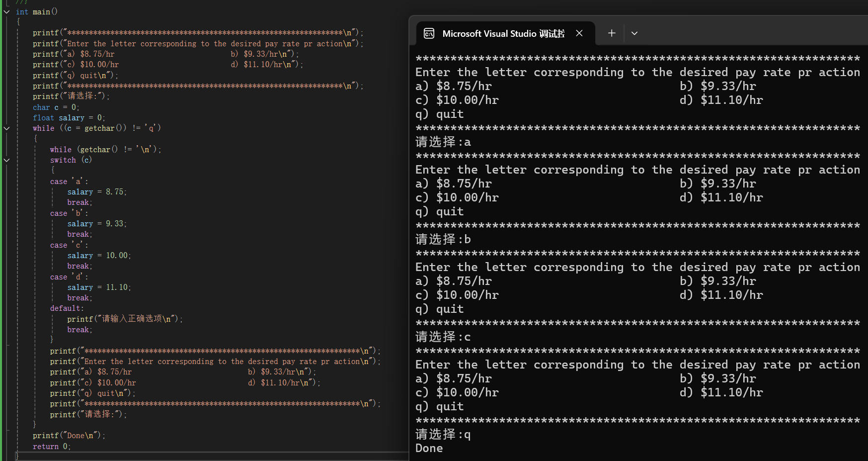The image size is (868, 461).
Task: Click the case 'c': label in code
Action: tap(69, 245)
